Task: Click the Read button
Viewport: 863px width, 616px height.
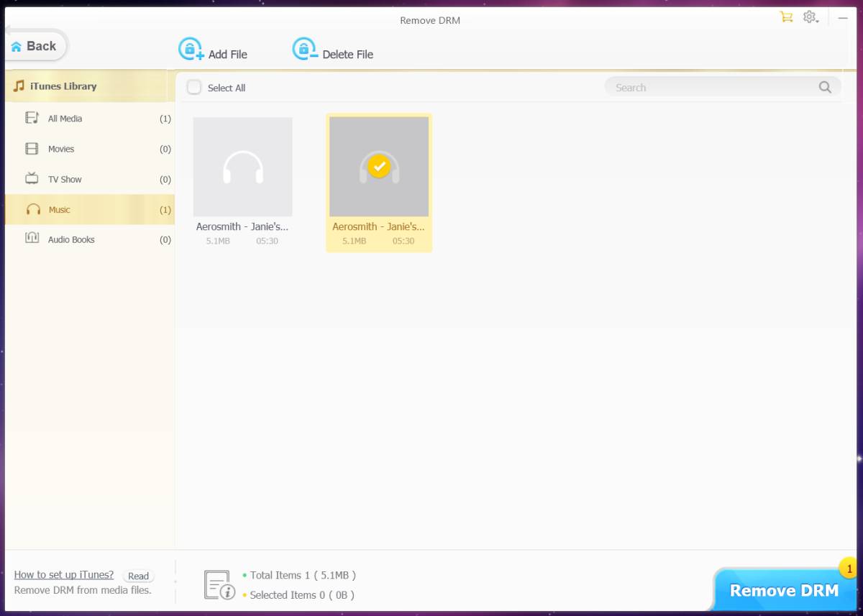Action: point(138,576)
